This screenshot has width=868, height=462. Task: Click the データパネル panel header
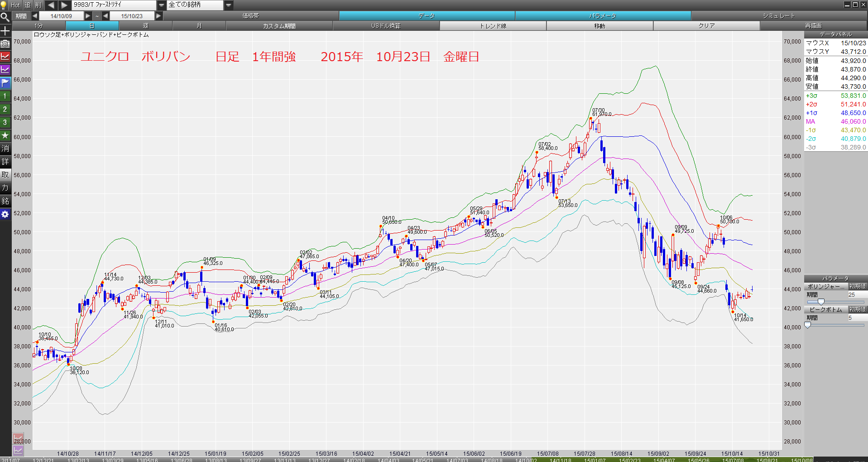coord(836,34)
